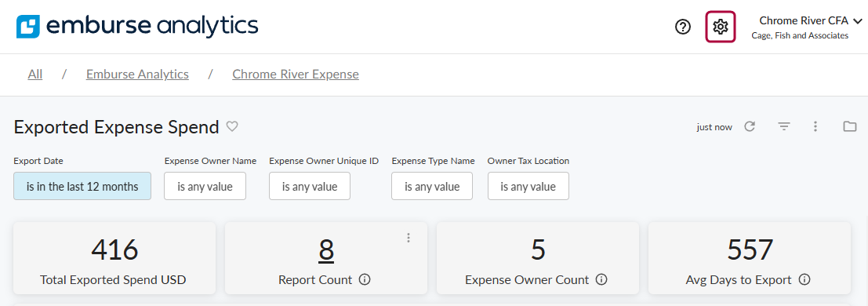
Task: Go to Emburse Analytics breadcrumb
Action: coord(137,75)
